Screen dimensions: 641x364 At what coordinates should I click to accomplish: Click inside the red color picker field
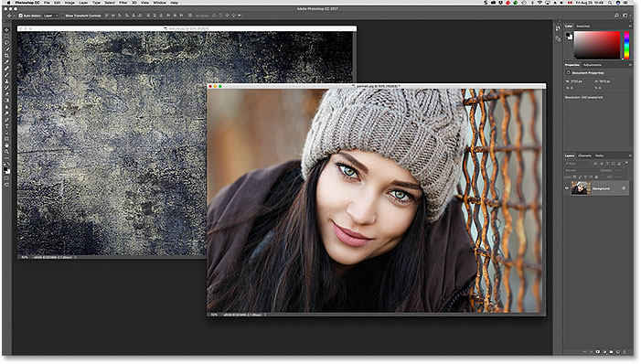pyautogui.click(x=597, y=45)
